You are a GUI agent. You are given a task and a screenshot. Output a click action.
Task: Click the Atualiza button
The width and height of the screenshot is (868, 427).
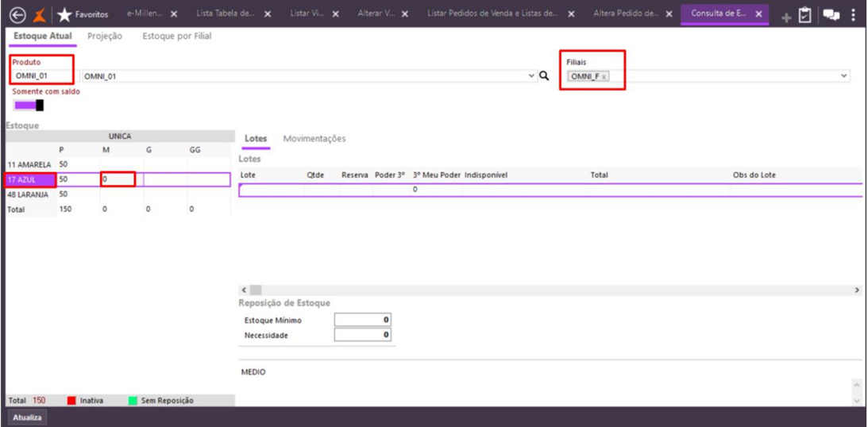pos(27,417)
